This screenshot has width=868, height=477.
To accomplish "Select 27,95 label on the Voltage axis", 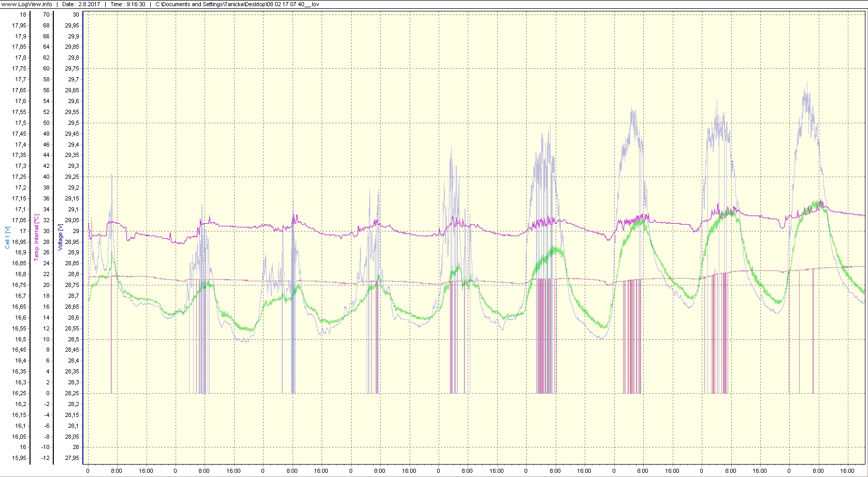I will (72, 458).
